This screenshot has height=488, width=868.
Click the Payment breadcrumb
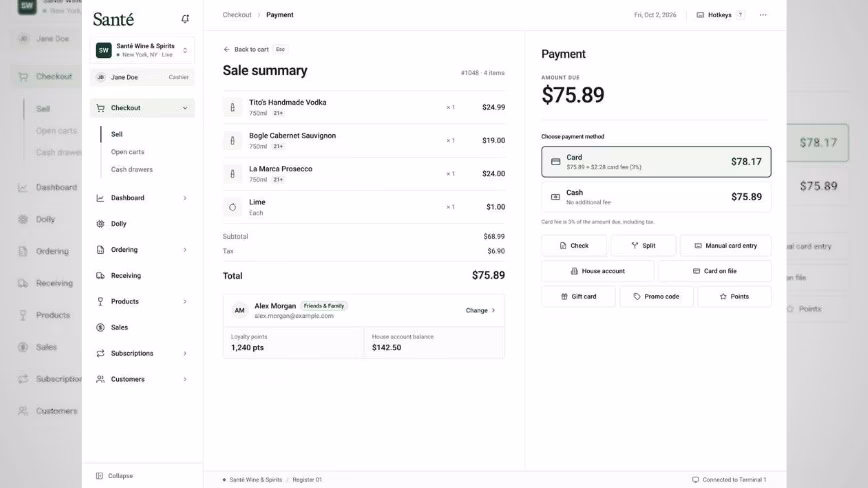(x=280, y=15)
